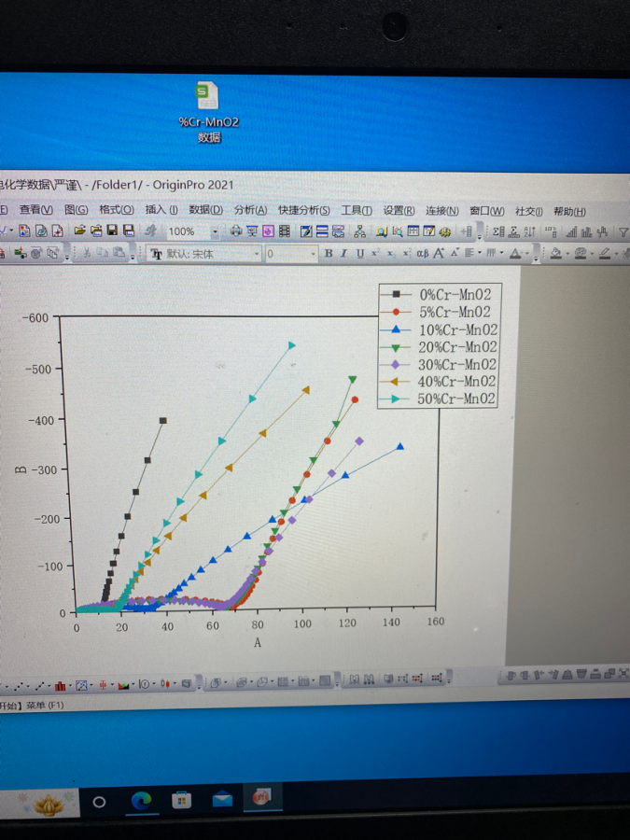Click the Greek symbols αβ icon
Image resolution: width=630 pixels, height=840 pixels.
(x=422, y=253)
